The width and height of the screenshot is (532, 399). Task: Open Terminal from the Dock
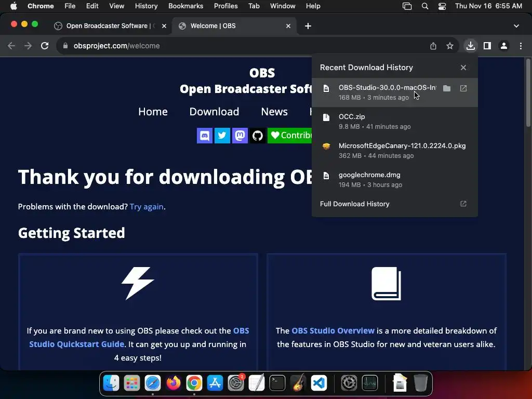277,383
